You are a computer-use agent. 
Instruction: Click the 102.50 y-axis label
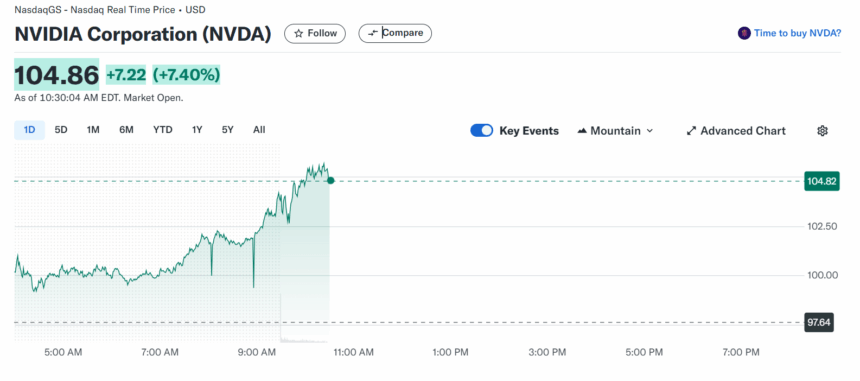coord(822,226)
